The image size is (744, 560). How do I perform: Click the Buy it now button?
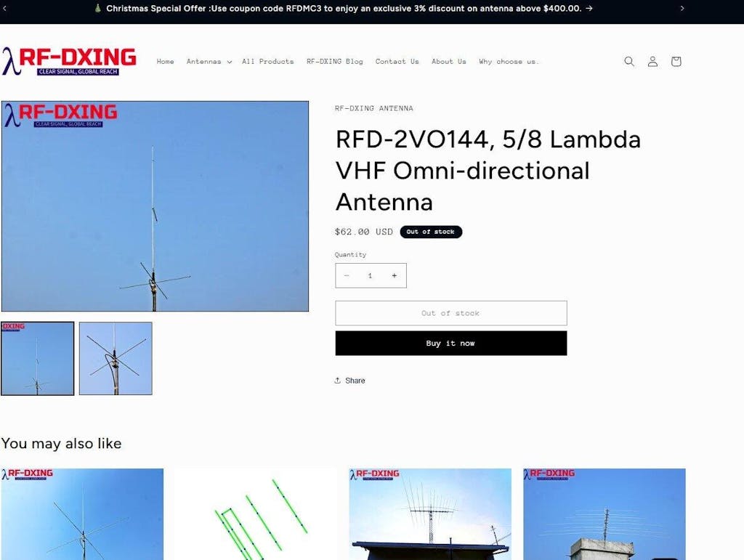[450, 343]
